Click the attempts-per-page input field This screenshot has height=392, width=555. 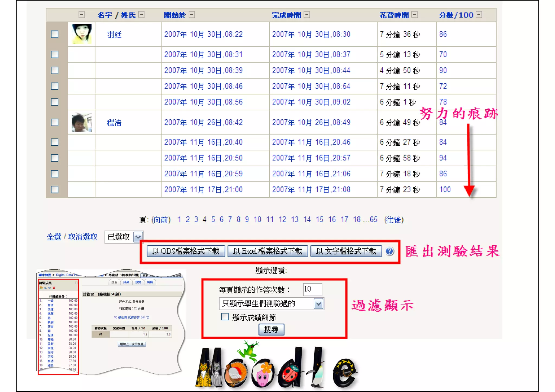coord(312,289)
